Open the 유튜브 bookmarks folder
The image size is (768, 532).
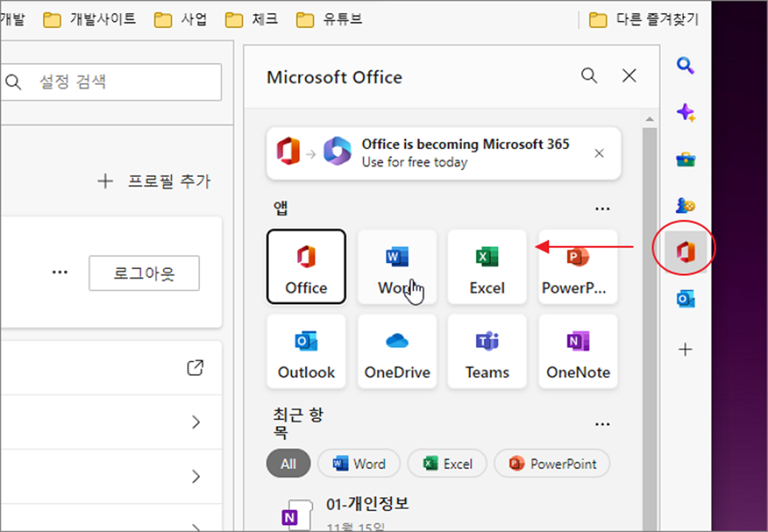(329, 20)
